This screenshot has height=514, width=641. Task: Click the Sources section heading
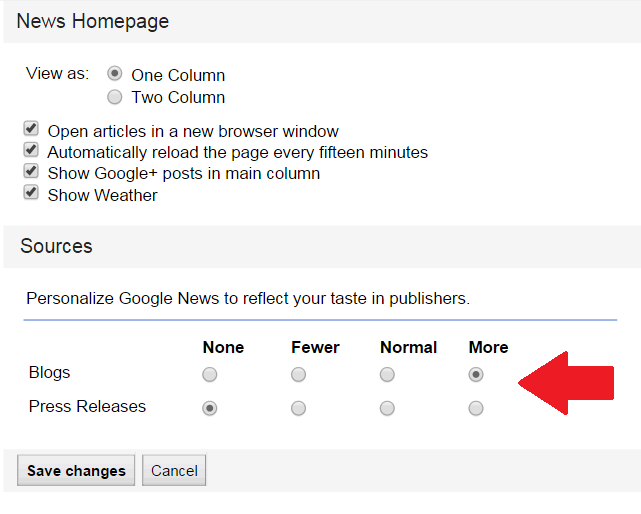point(56,246)
